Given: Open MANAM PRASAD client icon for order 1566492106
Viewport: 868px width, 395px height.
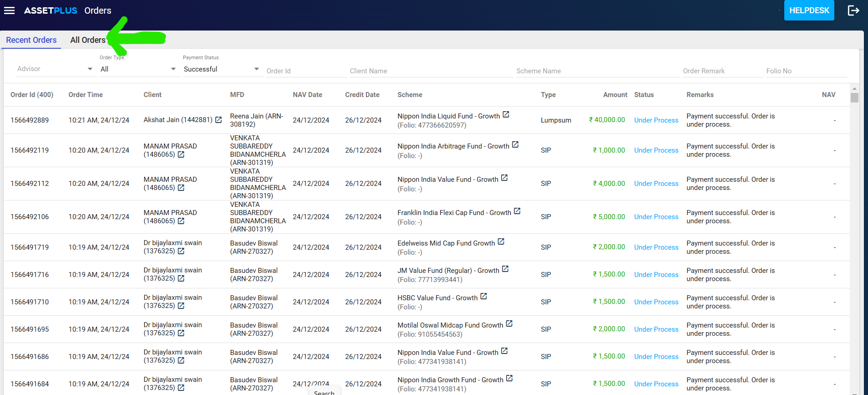Looking at the screenshot, I should tap(181, 221).
